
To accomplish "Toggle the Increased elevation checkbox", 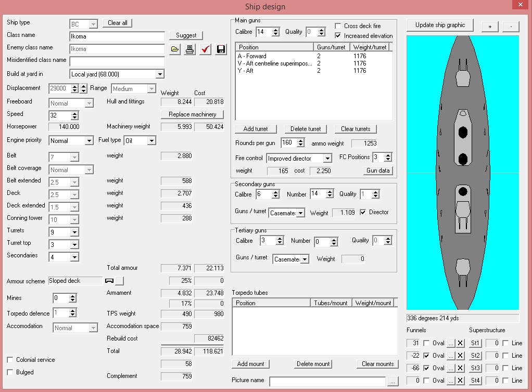I will point(338,35).
